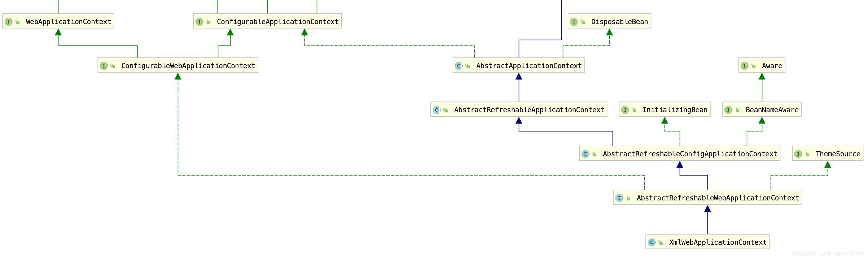Select the ThemeSource label

838,154
